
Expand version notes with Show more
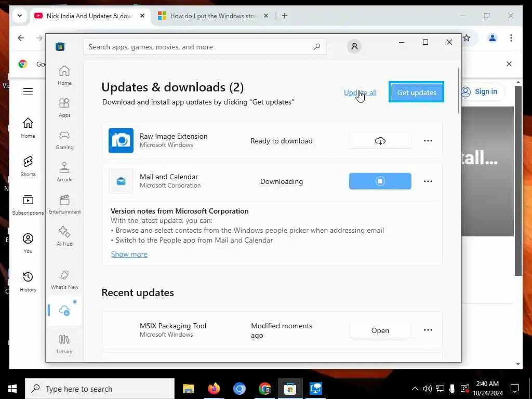tap(129, 254)
